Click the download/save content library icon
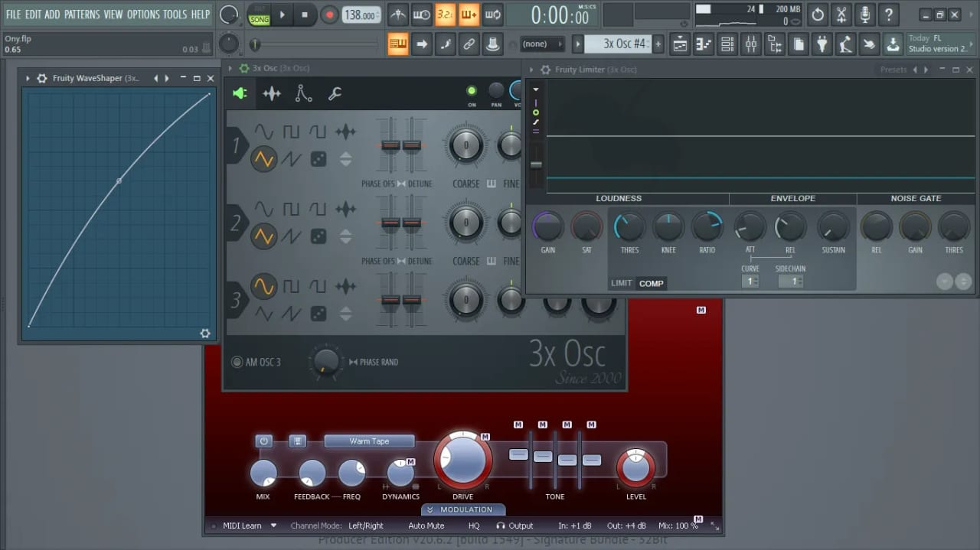Image resolution: width=980 pixels, height=550 pixels. point(893,44)
